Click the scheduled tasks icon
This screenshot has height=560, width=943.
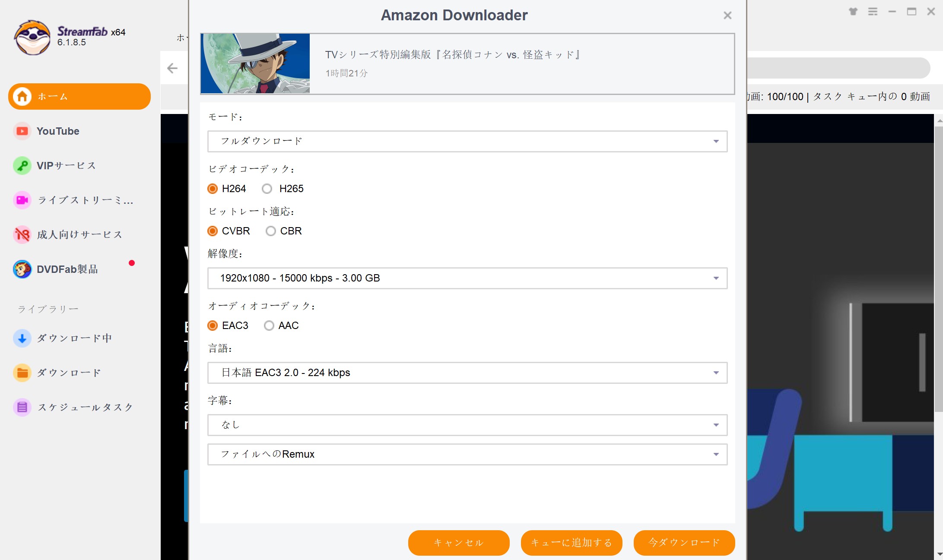pos(22,407)
